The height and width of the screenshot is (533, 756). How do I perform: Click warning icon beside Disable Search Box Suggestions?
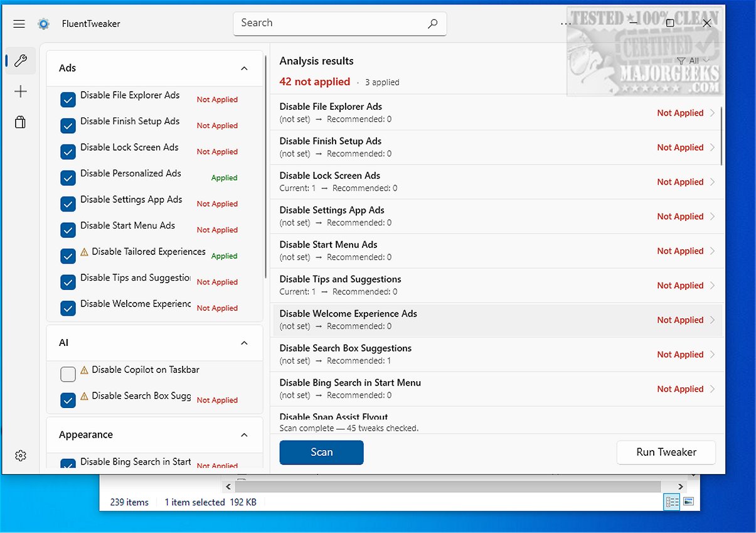[x=84, y=397]
